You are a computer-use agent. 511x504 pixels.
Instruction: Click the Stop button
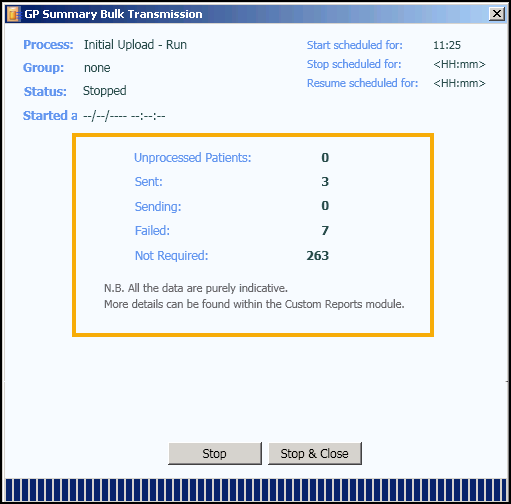click(215, 453)
